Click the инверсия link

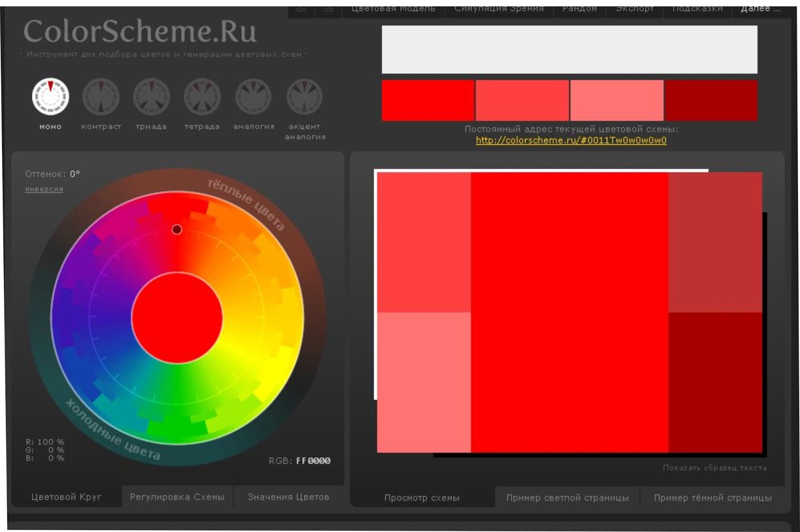click(44, 189)
